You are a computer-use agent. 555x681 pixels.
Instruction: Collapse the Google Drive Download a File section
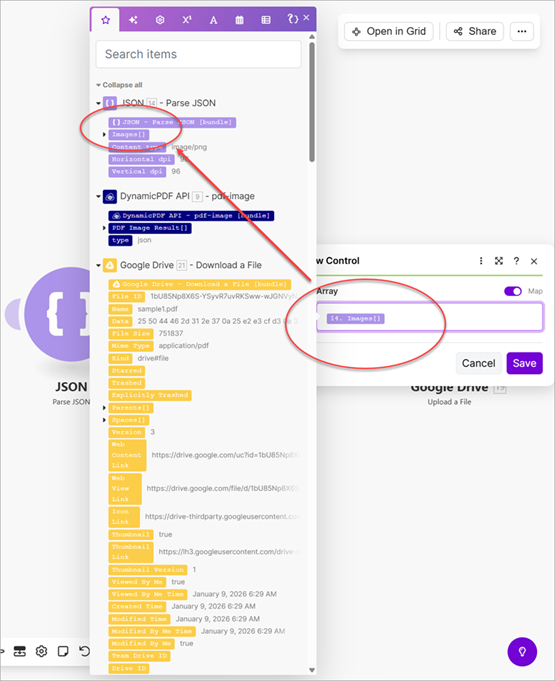click(99, 265)
